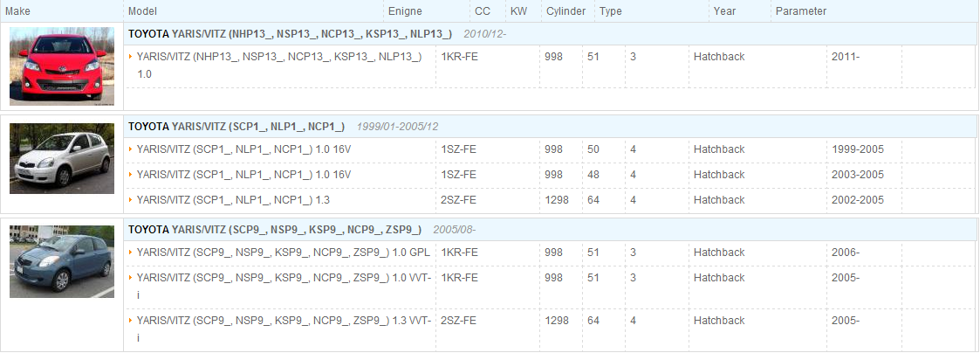Open the silver Toyota Yaris thumbnail
The height and width of the screenshot is (353, 980).
pos(62,158)
